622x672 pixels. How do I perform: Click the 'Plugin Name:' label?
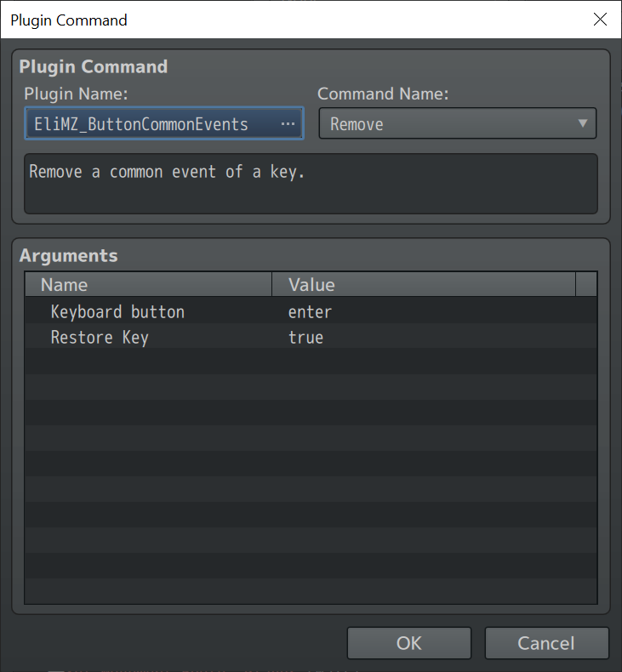pyautogui.click(x=76, y=94)
